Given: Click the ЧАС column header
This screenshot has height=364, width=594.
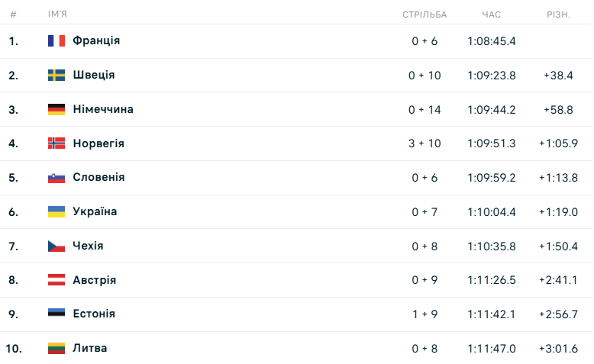Looking at the screenshot, I should [x=492, y=14].
